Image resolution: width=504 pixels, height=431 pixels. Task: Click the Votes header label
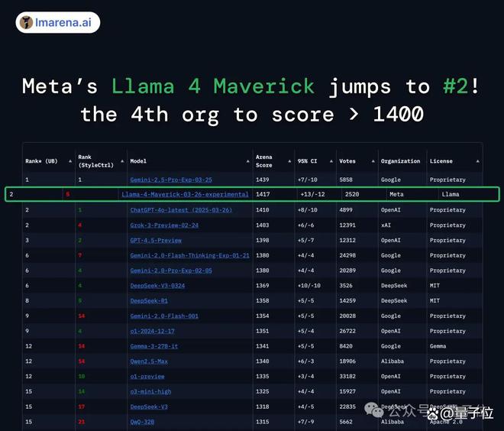pyautogui.click(x=347, y=161)
